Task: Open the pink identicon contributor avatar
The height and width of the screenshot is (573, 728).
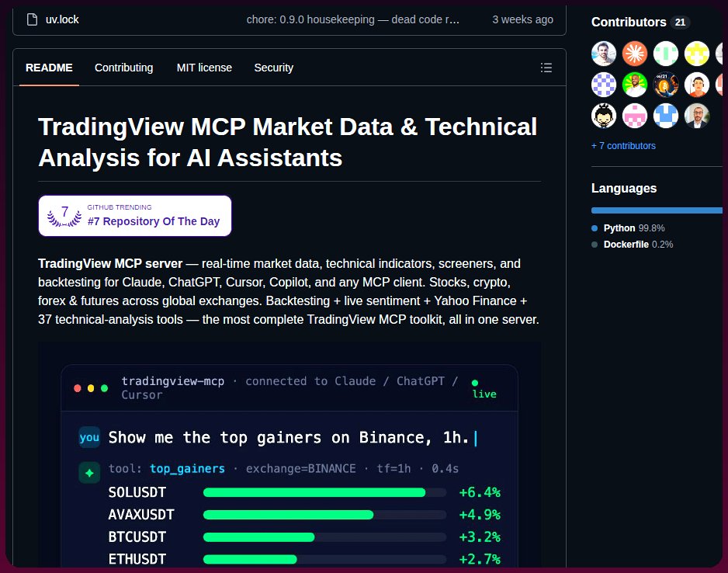Action: click(635, 116)
